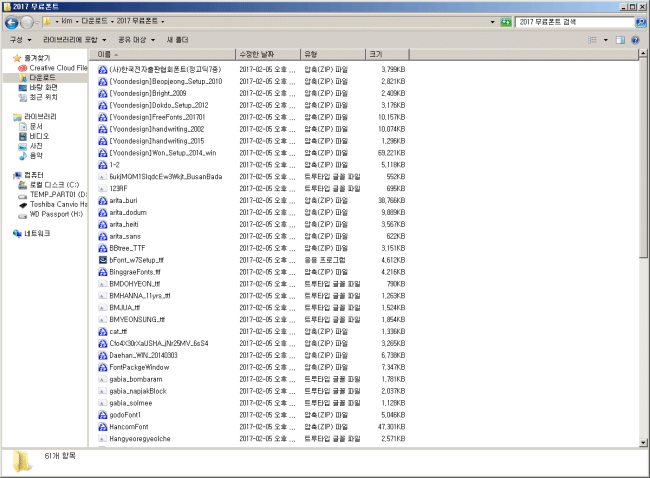The width and height of the screenshot is (650, 478).
Task: Click the ZIP icon of HancomFont
Action: [x=102, y=427]
